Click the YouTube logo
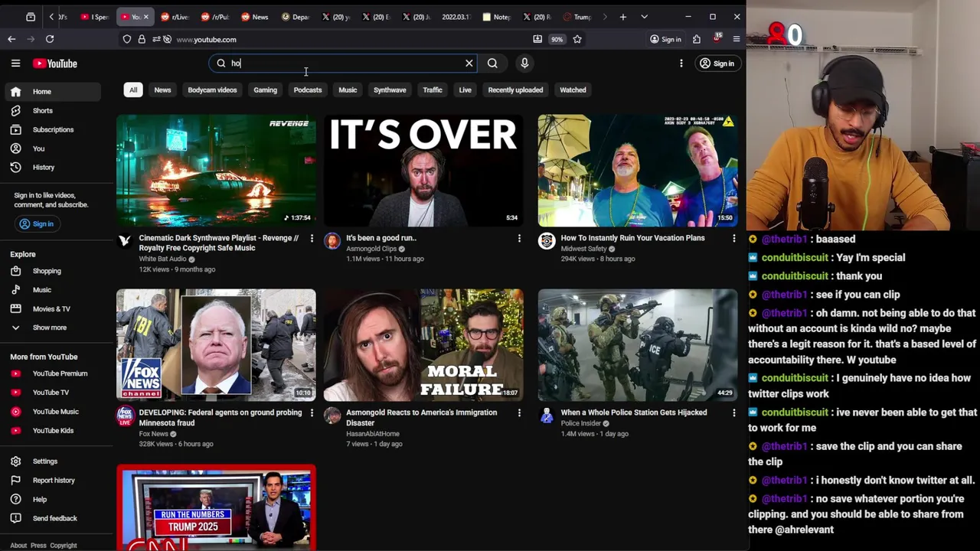Screen dimensions: 980x551 (x=55, y=64)
